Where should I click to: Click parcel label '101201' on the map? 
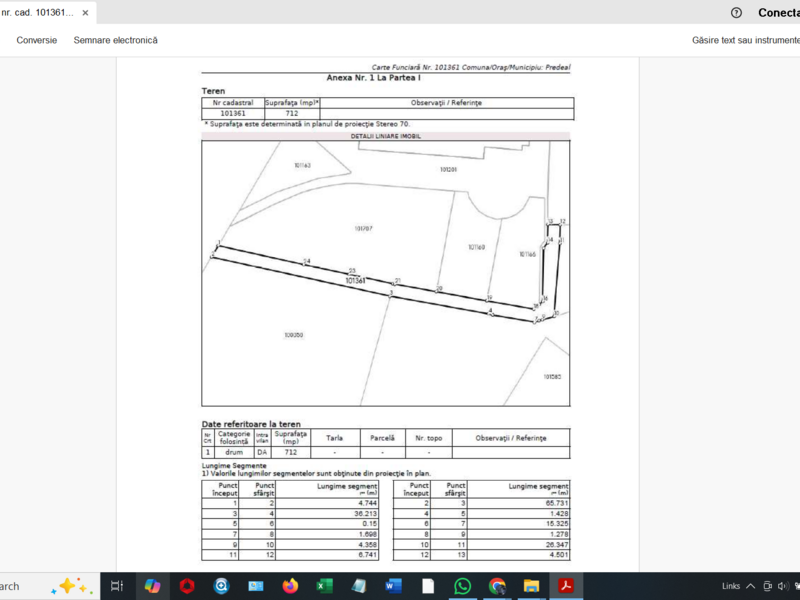coord(448,169)
